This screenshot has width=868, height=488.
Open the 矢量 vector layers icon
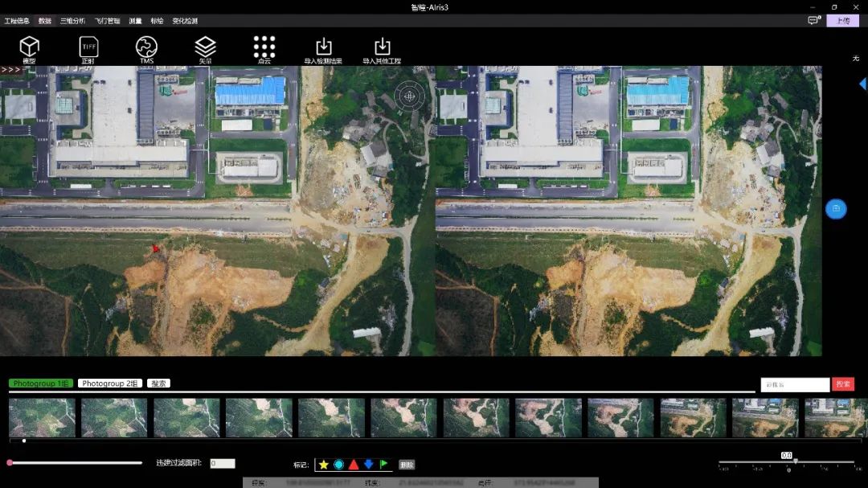[206, 47]
